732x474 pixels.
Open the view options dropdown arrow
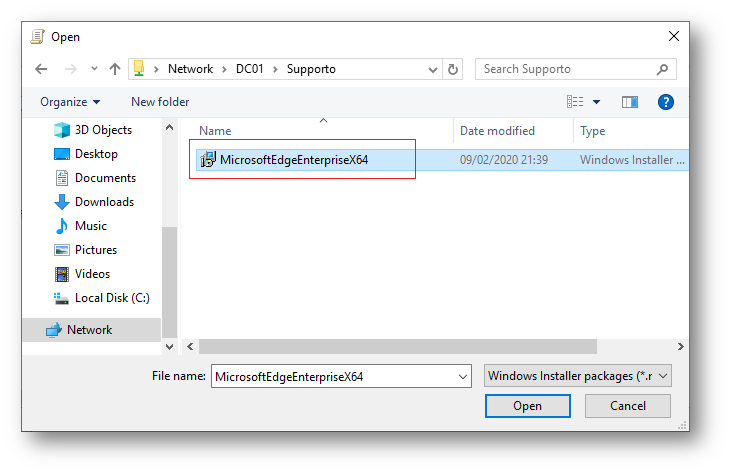[x=597, y=102]
